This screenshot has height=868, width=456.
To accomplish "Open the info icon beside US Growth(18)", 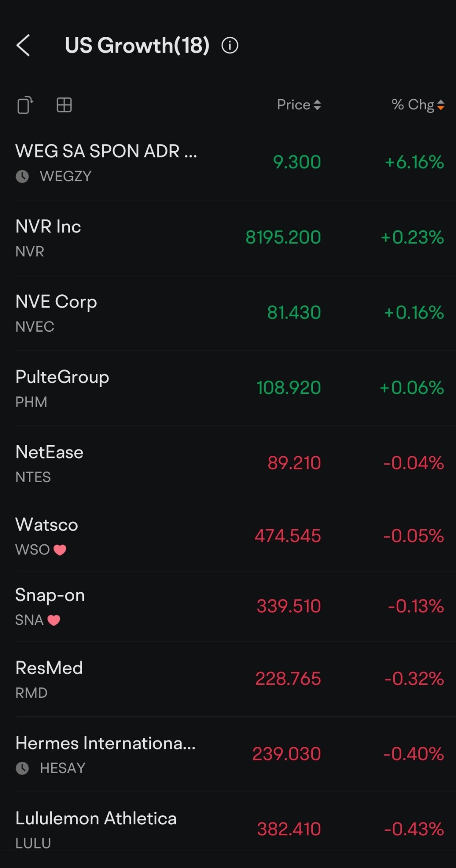I will [230, 45].
